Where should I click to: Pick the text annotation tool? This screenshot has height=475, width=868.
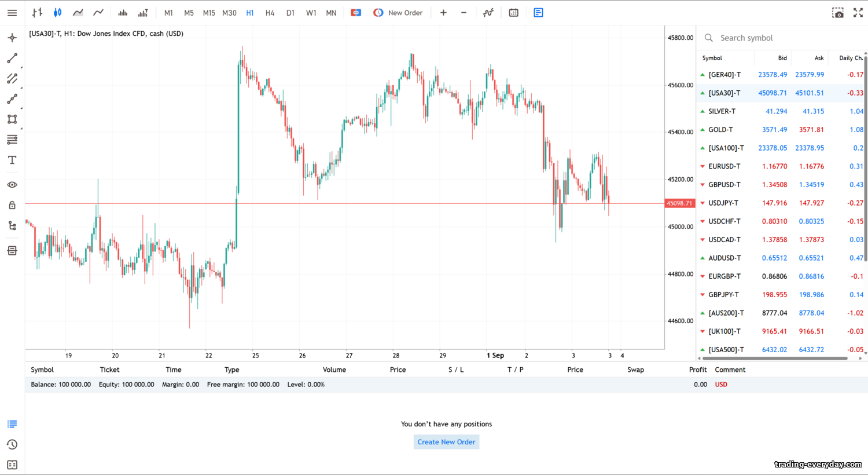(12, 160)
